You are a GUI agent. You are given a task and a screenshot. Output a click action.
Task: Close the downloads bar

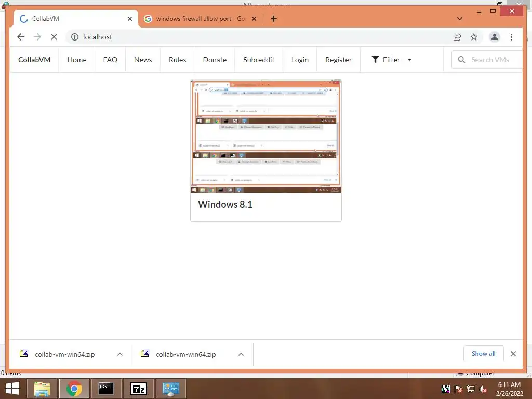click(x=513, y=354)
